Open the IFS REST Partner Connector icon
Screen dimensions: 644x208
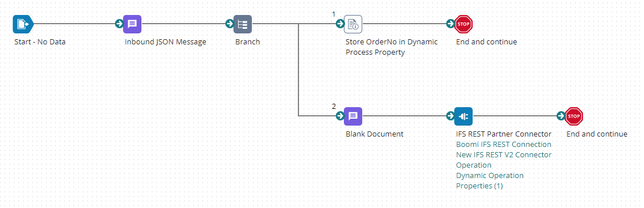463,116
